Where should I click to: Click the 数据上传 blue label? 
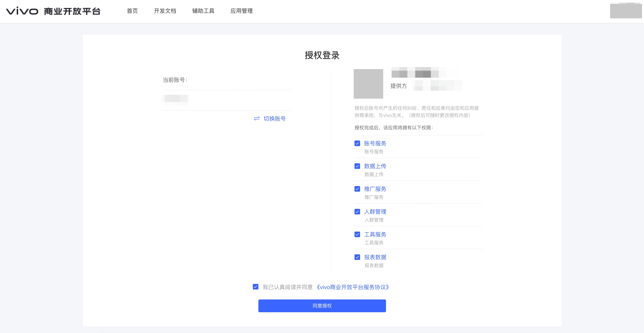[x=375, y=166]
